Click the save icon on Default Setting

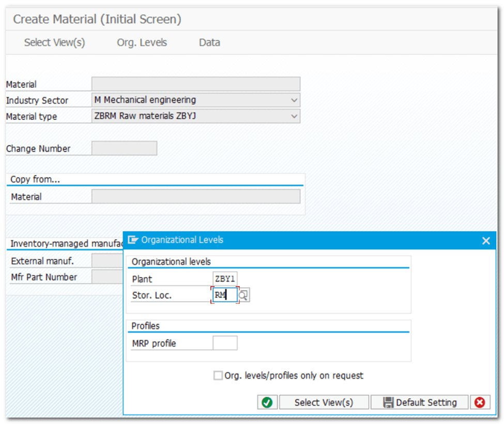[x=390, y=402]
